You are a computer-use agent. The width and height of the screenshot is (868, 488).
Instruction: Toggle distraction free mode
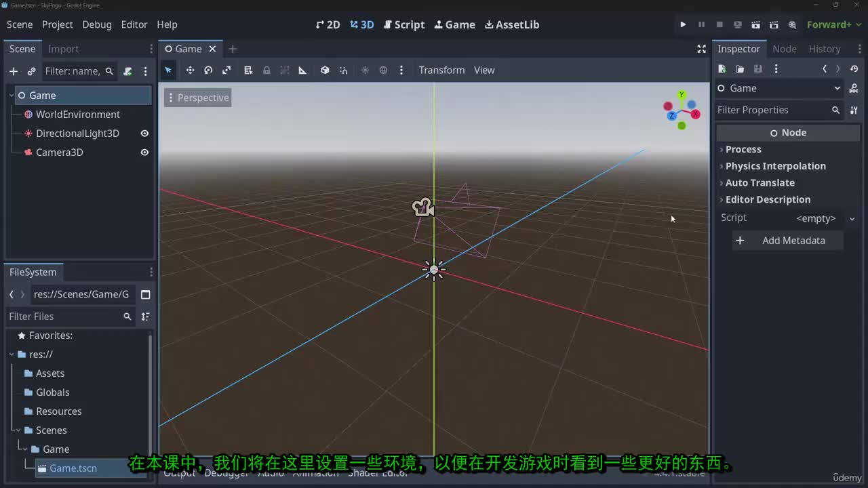701,49
